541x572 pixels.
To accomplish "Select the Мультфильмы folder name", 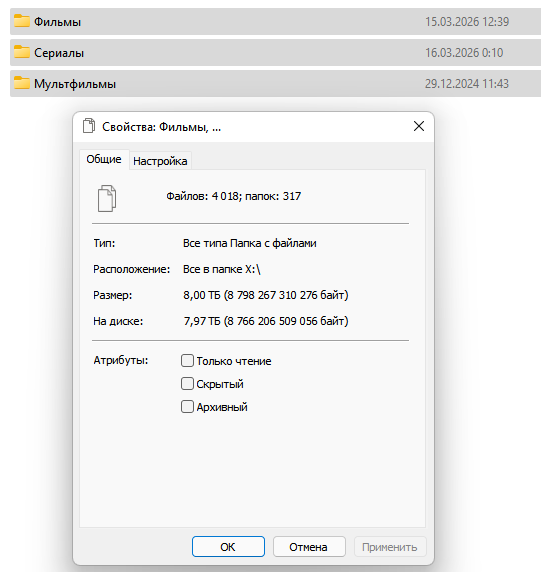I will click(75, 84).
